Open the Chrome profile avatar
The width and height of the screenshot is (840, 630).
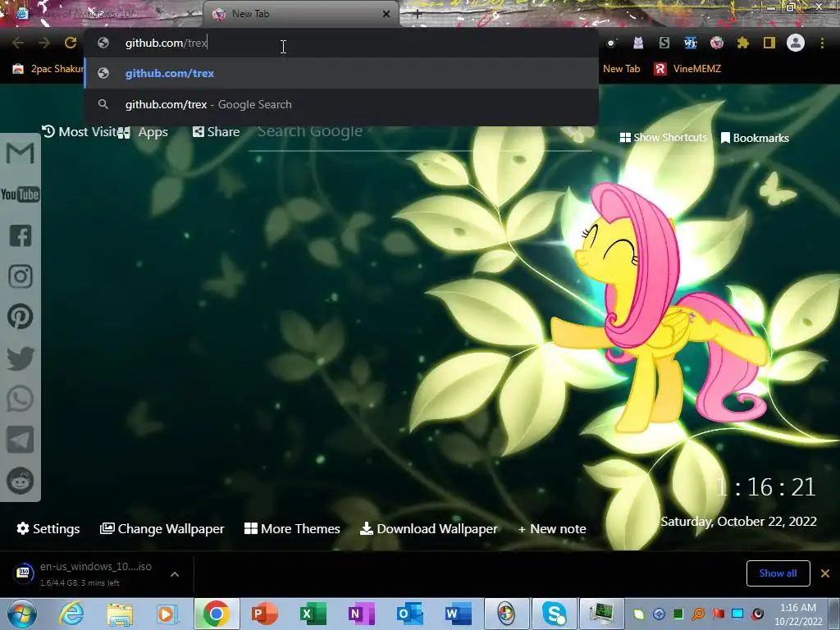point(796,43)
